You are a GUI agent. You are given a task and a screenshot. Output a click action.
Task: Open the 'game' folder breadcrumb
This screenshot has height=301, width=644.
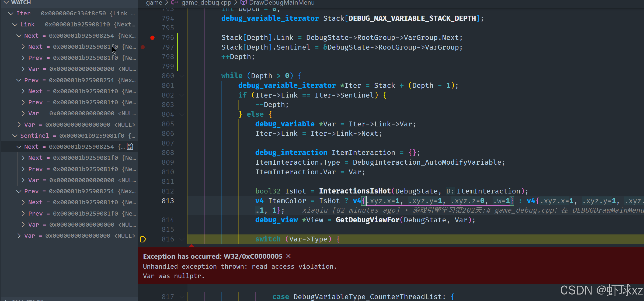154,3
